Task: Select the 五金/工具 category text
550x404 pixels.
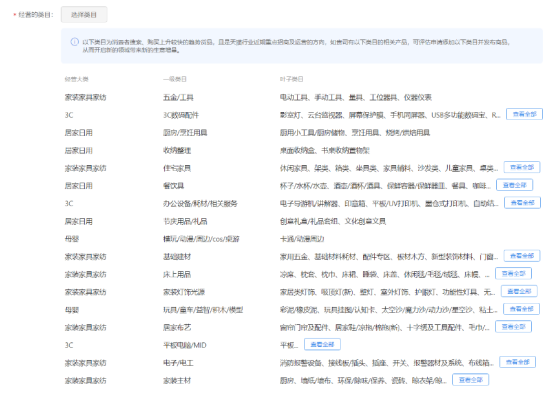Action: pyautogui.click(x=178, y=97)
